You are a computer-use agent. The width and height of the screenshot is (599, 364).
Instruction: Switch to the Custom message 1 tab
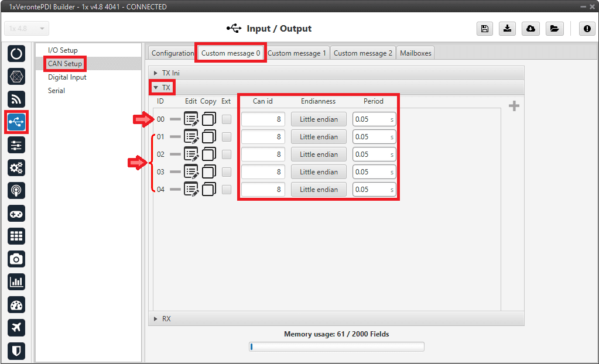297,53
